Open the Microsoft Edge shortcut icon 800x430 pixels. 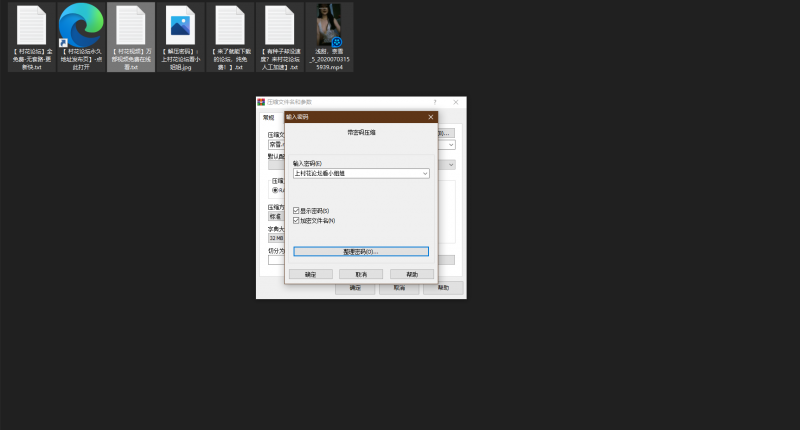(81, 25)
